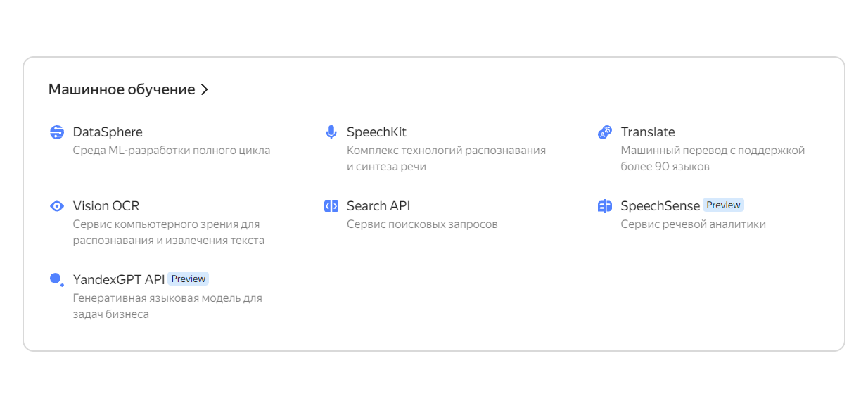Open the DataSphere service link
Screen dimensions: 868x408
(x=108, y=132)
